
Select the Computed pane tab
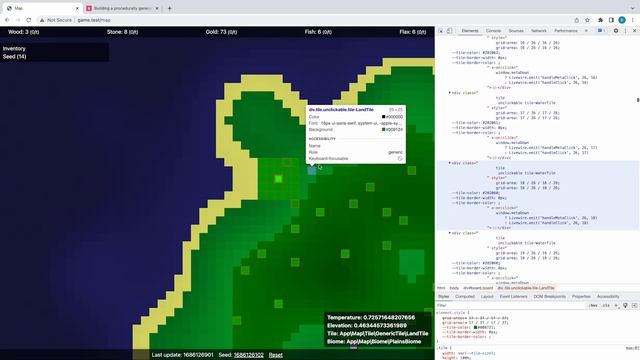tap(465, 297)
